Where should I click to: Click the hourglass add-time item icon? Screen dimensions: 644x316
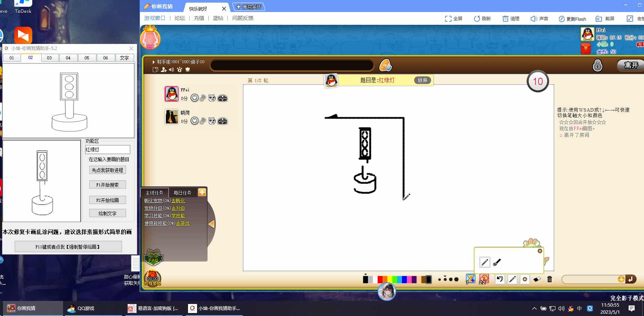click(x=470, y=279)
